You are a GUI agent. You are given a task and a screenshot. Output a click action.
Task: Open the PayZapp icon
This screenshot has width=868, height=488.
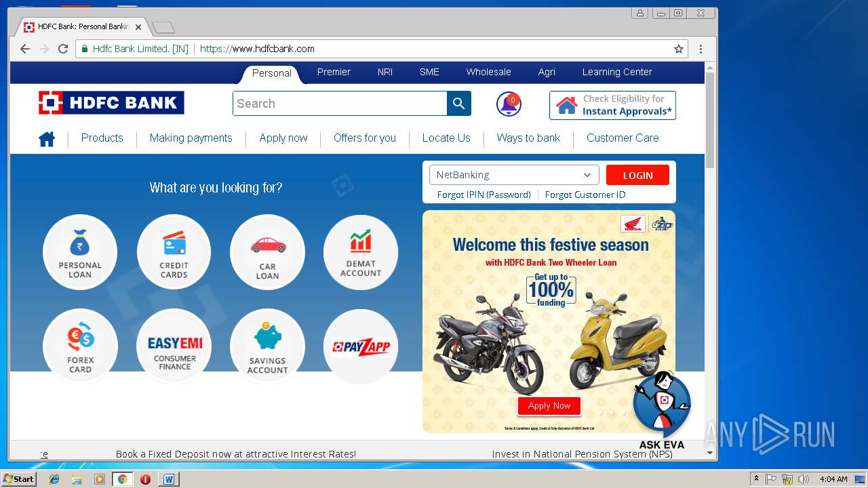[361, 346]
